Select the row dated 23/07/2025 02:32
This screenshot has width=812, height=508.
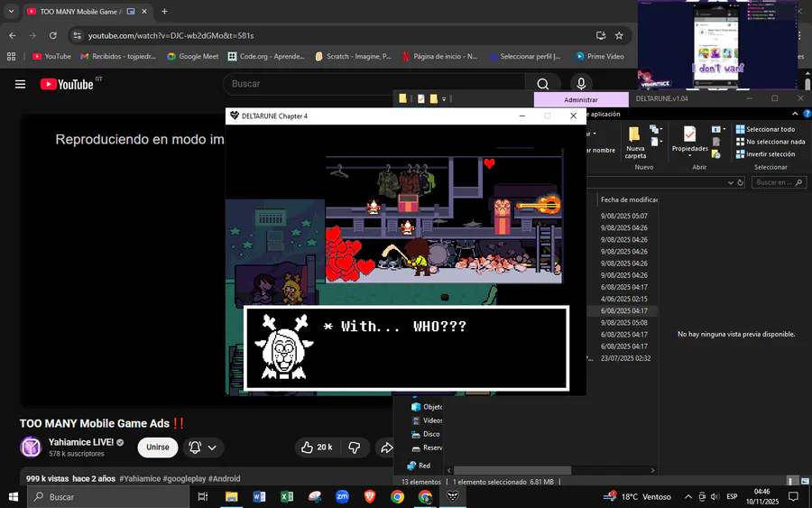pyautogui.click(x=624, y=358)
